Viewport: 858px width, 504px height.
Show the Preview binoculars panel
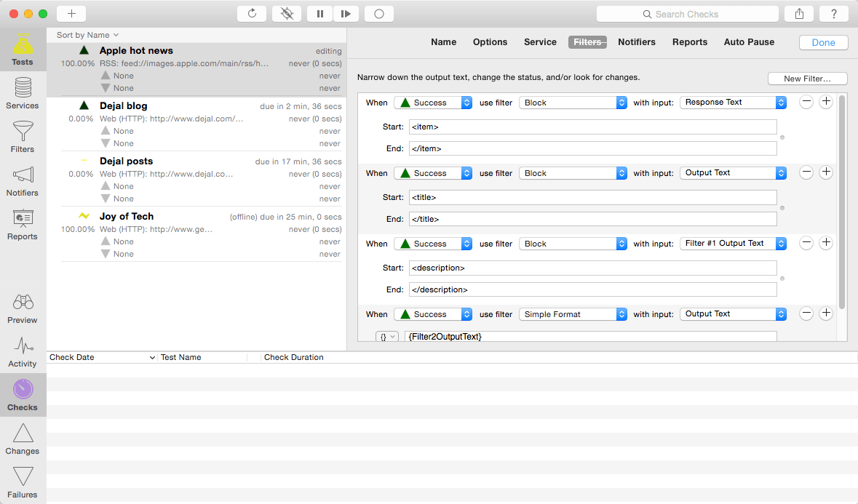[x=23, y=309]
